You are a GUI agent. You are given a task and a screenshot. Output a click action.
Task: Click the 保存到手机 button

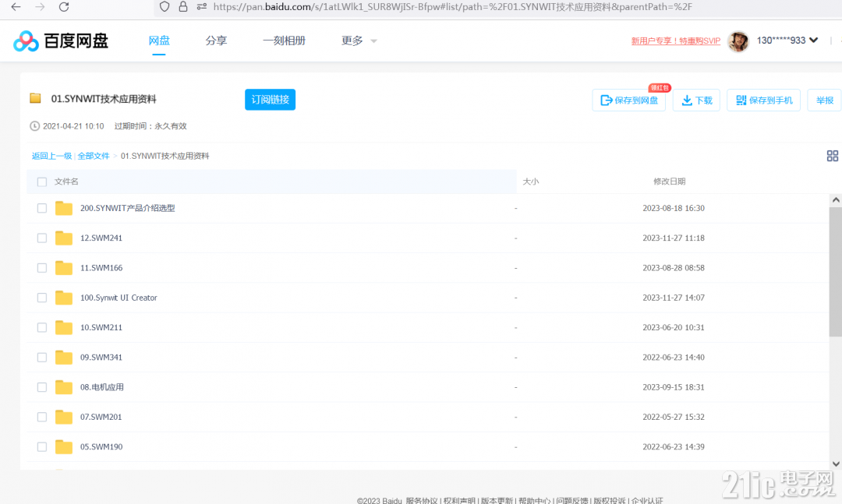tap(763, 100)
